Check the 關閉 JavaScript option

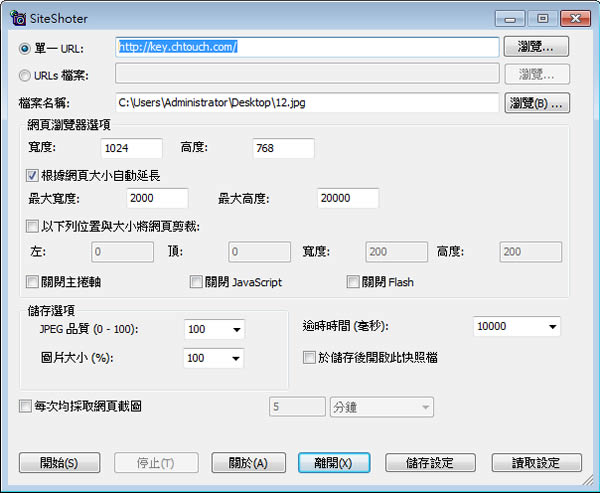click(x=196, y=282)
